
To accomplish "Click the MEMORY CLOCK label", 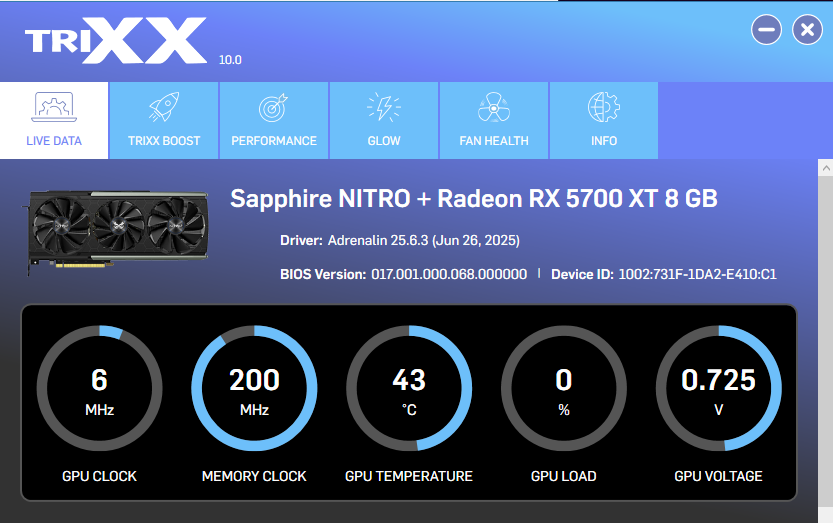I will pyautogui.click(x=254, y=476).
